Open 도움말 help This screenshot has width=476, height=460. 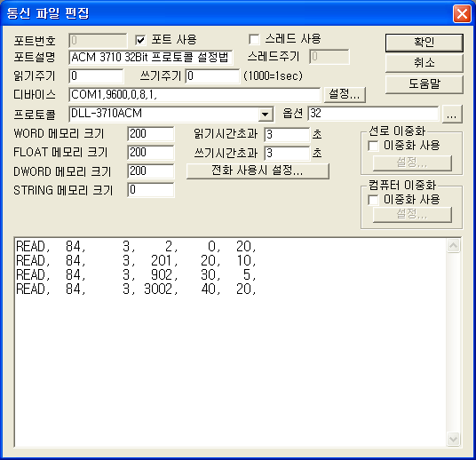pyautogui.click(x=424, y=84)
